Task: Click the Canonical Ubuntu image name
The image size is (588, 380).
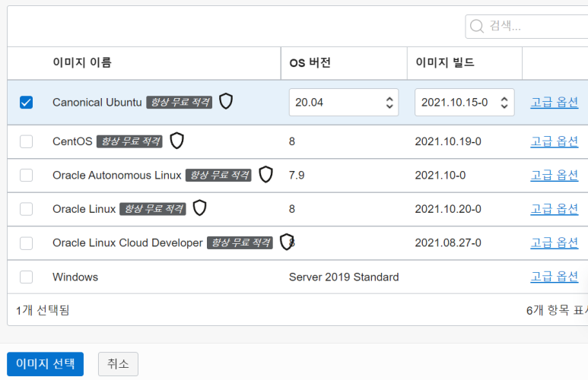Action: pos(97,103)
